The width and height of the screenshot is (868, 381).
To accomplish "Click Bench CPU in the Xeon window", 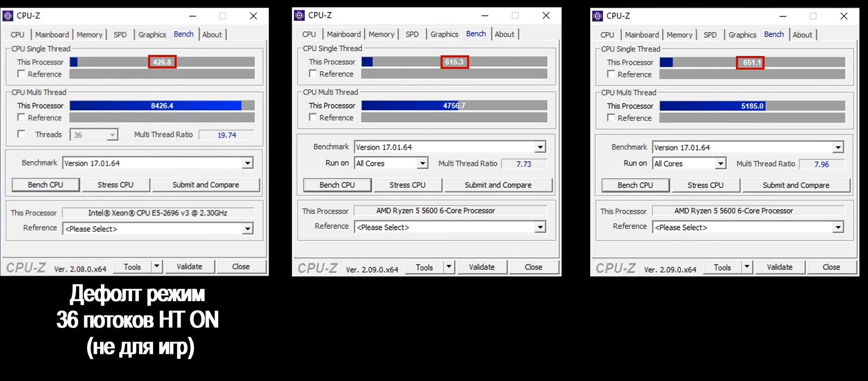I will (45, 185).
